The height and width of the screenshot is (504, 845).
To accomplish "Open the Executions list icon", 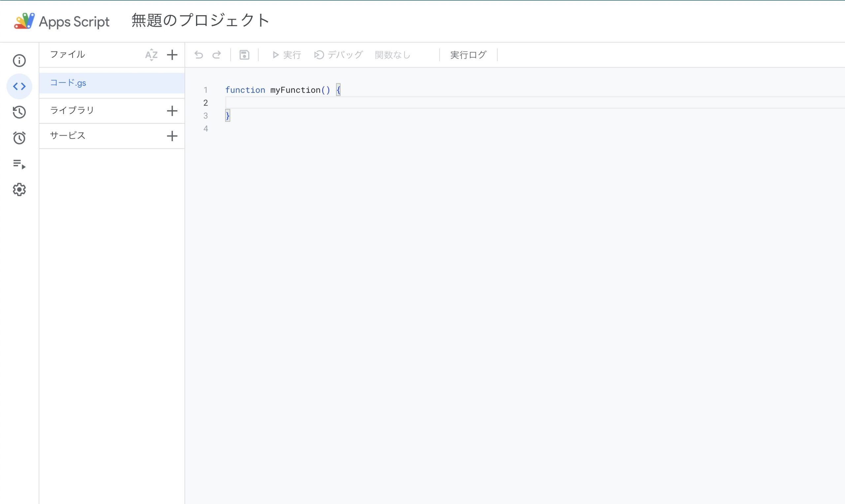I will pyautogui.click(x=19, y=164).
